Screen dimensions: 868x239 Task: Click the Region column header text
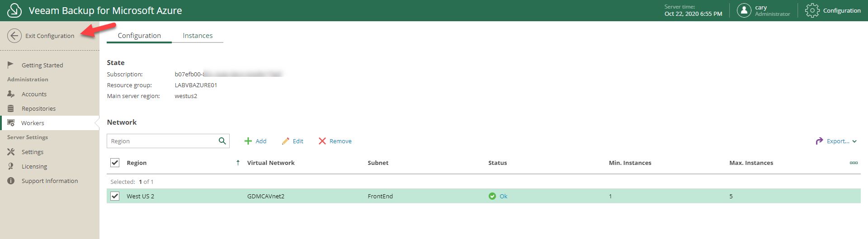pos(137,163)
